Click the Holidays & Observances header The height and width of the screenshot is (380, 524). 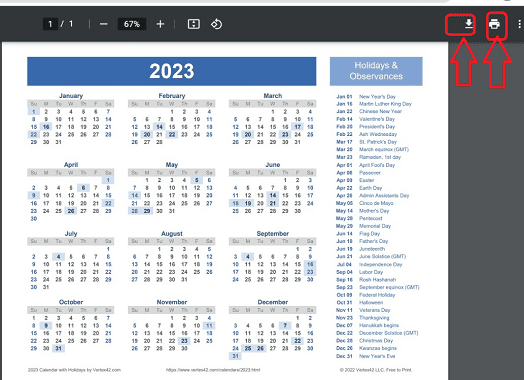pos(376,71)
